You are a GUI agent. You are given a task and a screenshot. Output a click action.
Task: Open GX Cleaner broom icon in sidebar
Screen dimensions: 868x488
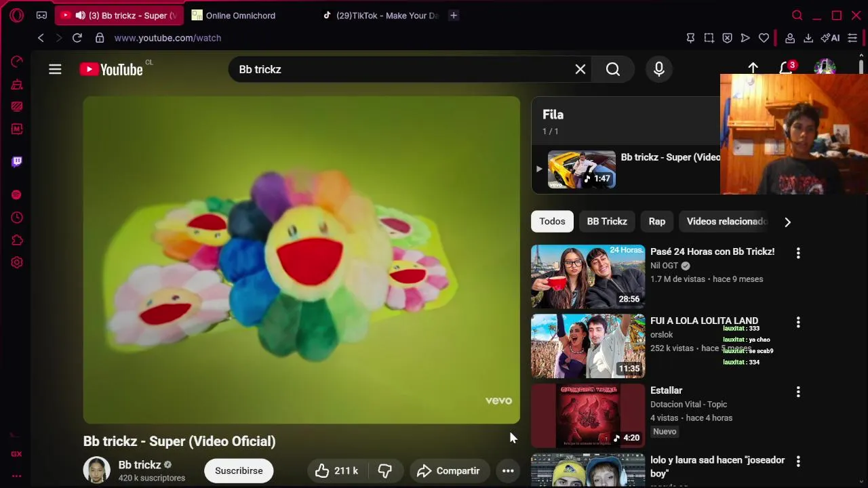pyautogui.click(x=17, y=84)
